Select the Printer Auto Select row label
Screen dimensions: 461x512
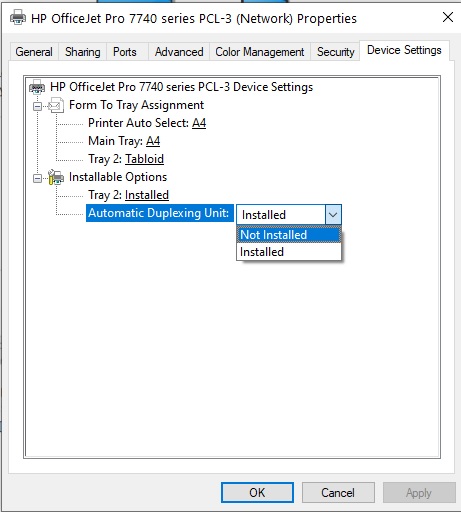138,123
